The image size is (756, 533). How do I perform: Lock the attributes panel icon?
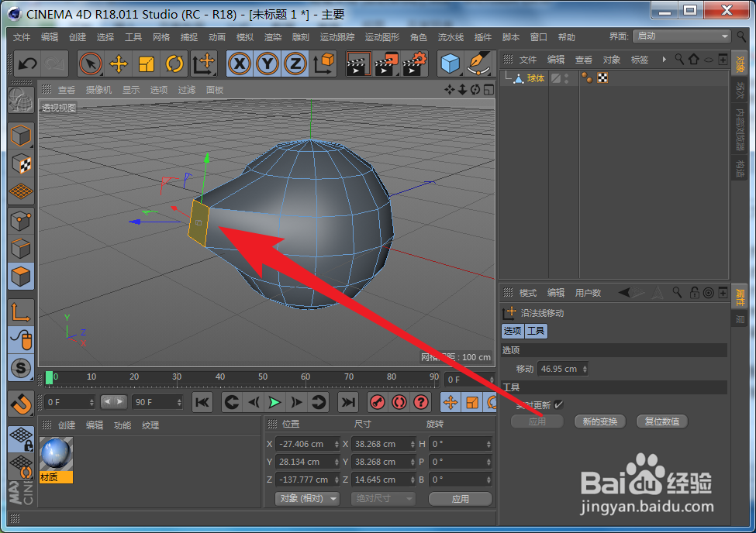click(x=694, y=293)
